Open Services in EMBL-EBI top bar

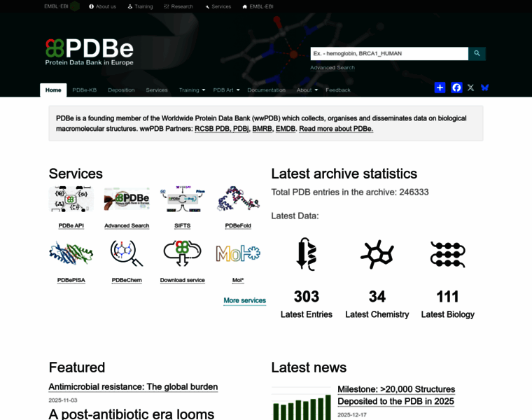click(218, 6)
